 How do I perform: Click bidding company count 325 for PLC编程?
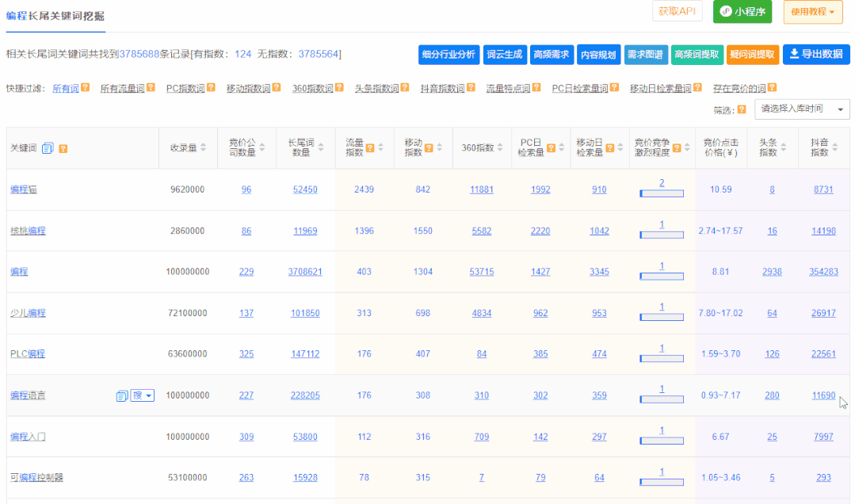(x=246, y=354)
